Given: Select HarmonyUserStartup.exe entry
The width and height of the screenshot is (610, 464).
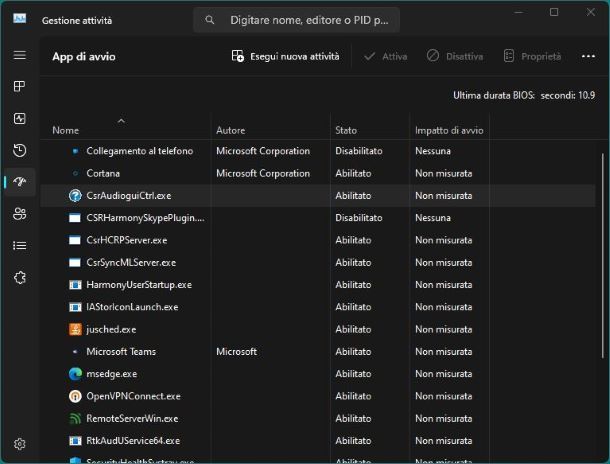Looking at the screenshot, I should click(x=139, y=285).
